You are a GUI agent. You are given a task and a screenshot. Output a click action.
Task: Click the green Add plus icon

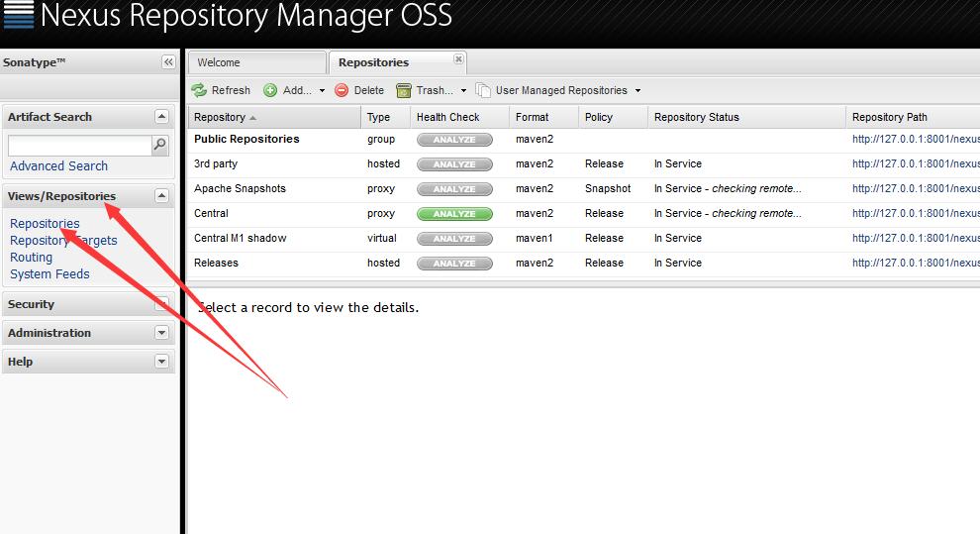(x=270, y=91)
